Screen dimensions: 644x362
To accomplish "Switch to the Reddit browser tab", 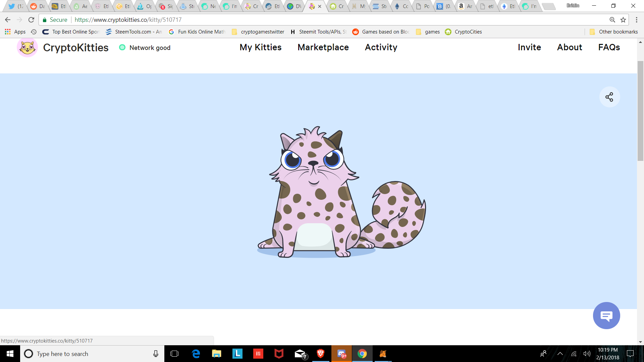I will click(x=38, y=6).
